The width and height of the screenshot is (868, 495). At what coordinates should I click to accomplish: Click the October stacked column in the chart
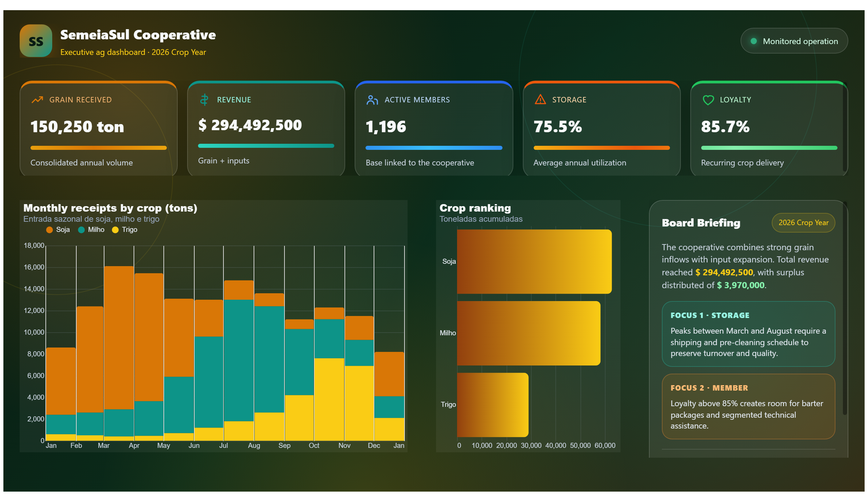pyautogui.click(x=329, y=374)
